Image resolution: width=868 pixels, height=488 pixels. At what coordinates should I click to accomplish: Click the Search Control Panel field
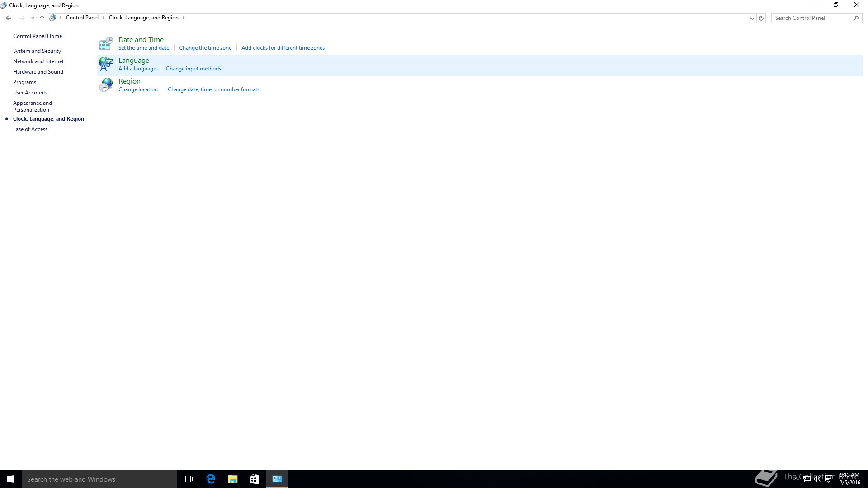[x=811, y=18]
